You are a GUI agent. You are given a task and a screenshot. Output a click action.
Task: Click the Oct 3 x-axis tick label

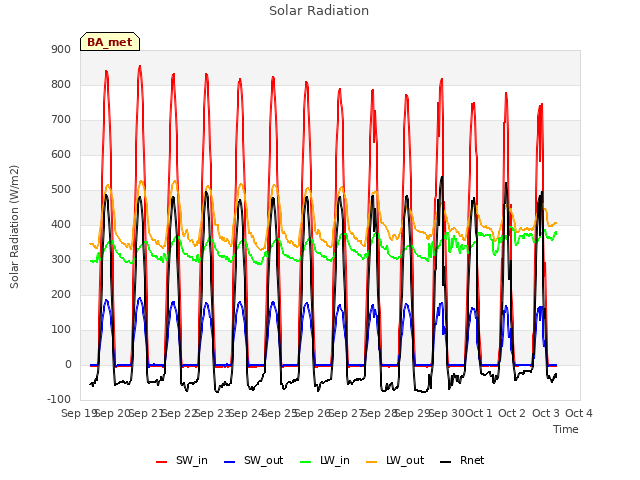[x=545, y=413]
